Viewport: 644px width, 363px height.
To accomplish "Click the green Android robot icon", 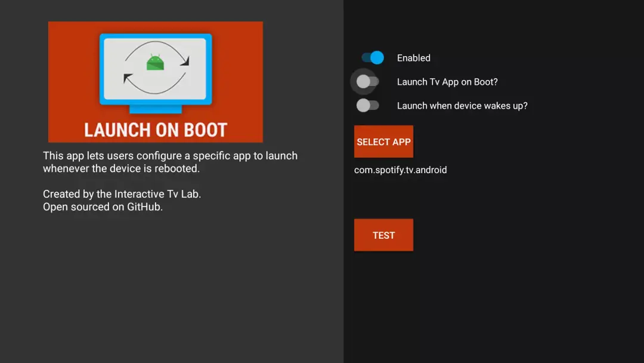I will coord(155,62).
